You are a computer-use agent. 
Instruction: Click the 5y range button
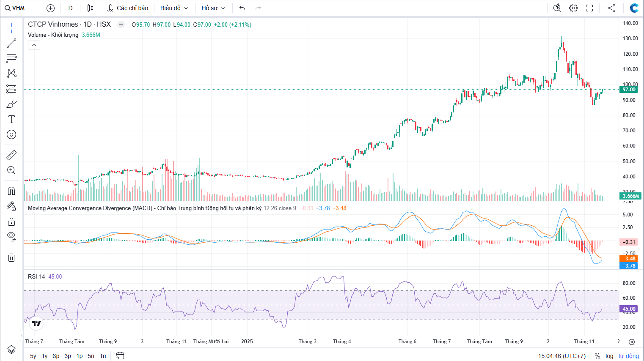tap(33, 356)
